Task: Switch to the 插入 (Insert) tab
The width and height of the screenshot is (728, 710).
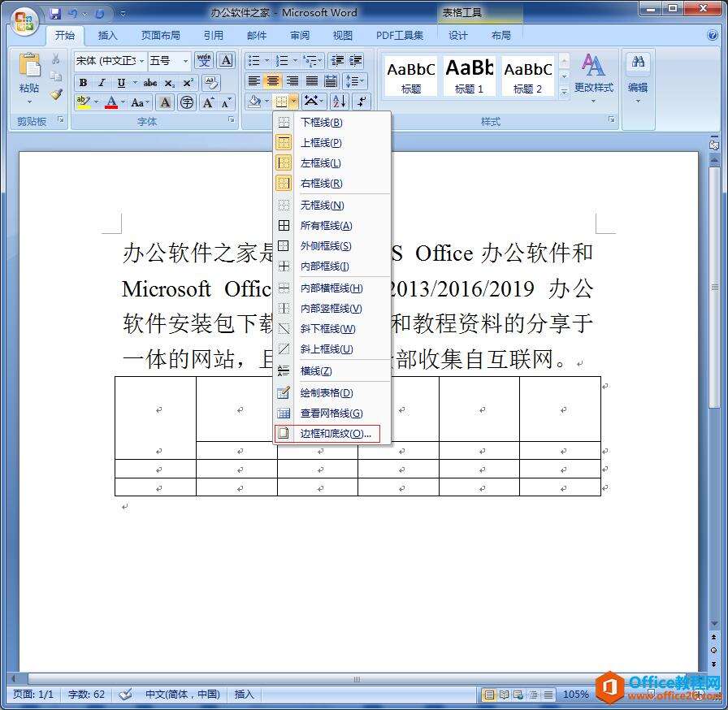Action: [x=107, y=35]
